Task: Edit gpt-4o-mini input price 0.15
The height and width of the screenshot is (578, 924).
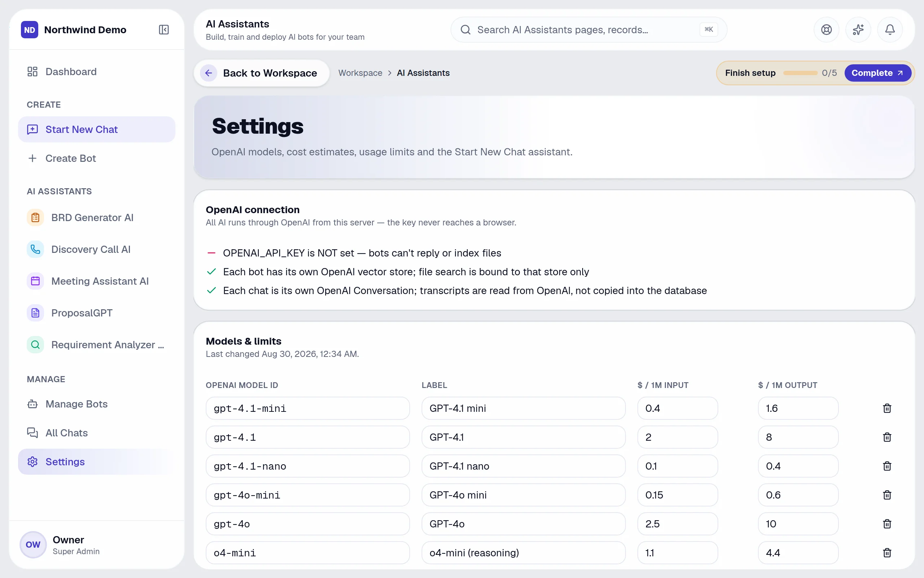Action: click(677, 495)
